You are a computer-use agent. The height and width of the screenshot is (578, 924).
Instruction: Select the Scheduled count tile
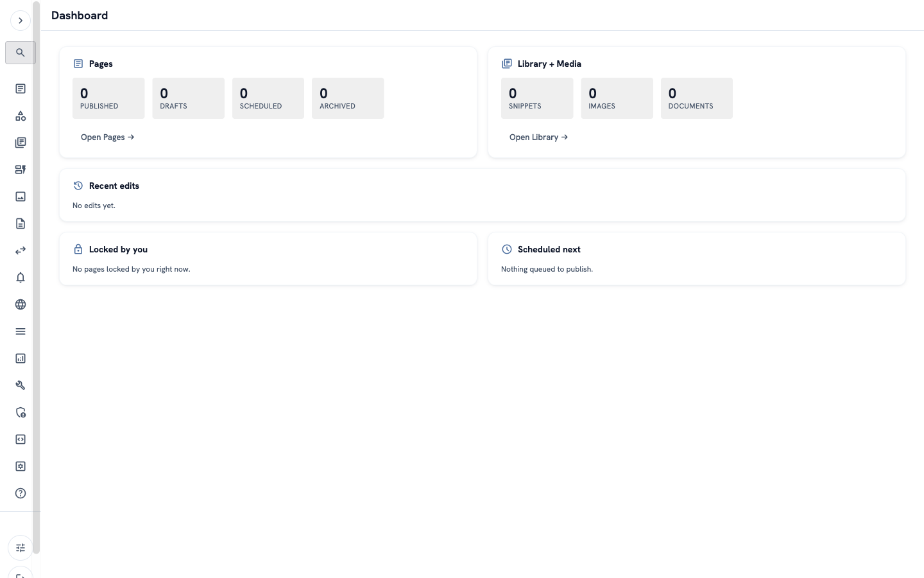coord(268,98)
